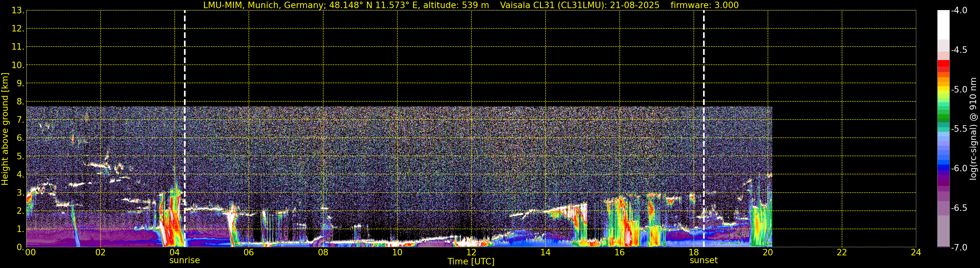
Task: Click height axis tick '5.'
Action: coord(20,156)
